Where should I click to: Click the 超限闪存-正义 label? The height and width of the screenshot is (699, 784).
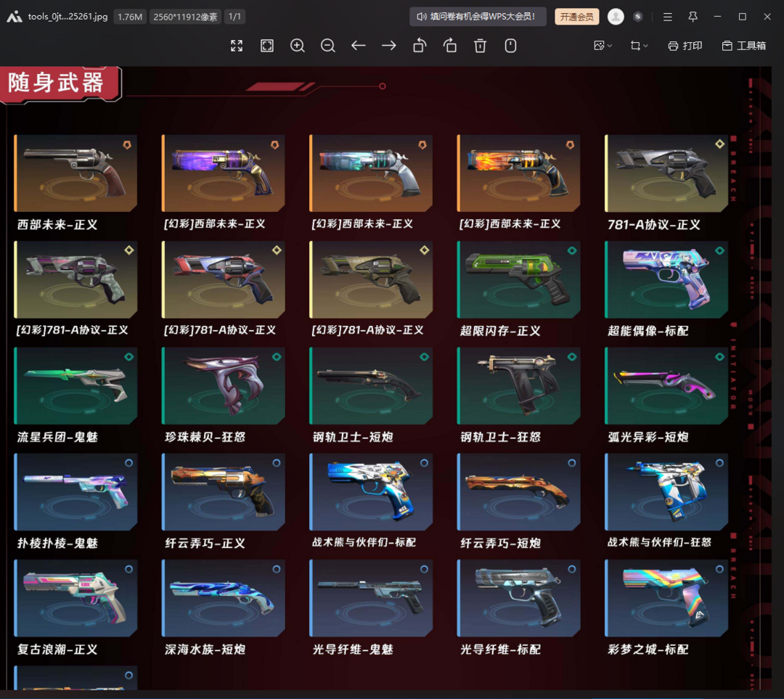coord(500,331)
